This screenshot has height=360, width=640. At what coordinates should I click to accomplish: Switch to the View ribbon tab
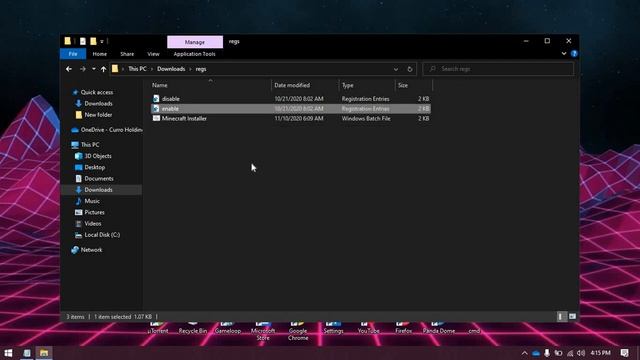point(153,54)
